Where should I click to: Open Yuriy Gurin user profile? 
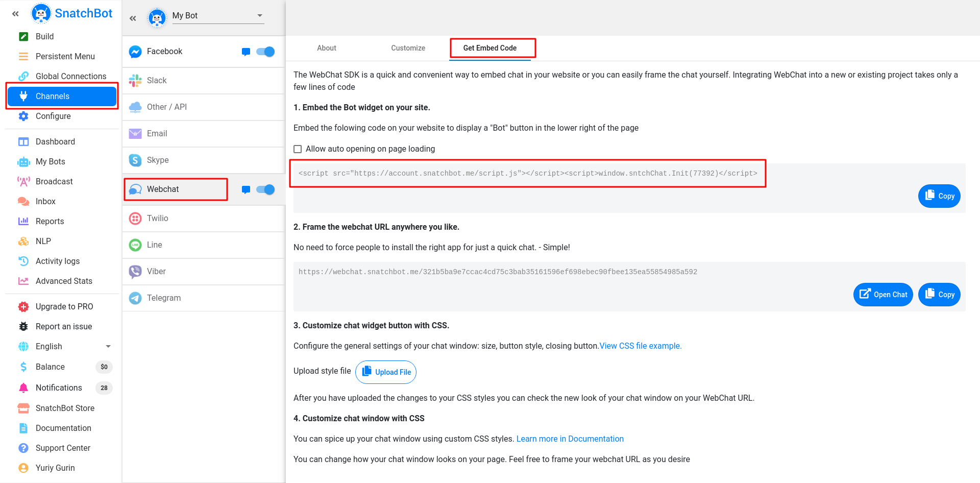tap(62, 468)
